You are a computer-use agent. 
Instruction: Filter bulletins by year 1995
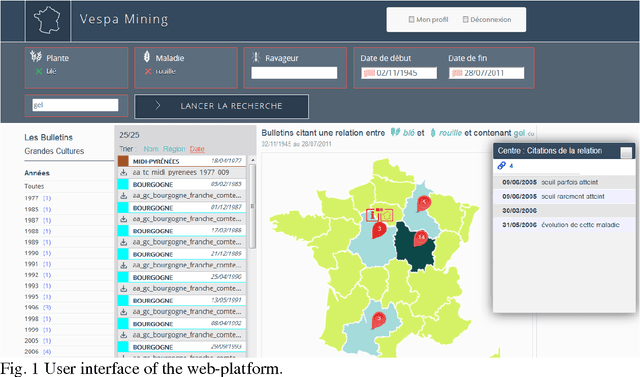point(38,297)
